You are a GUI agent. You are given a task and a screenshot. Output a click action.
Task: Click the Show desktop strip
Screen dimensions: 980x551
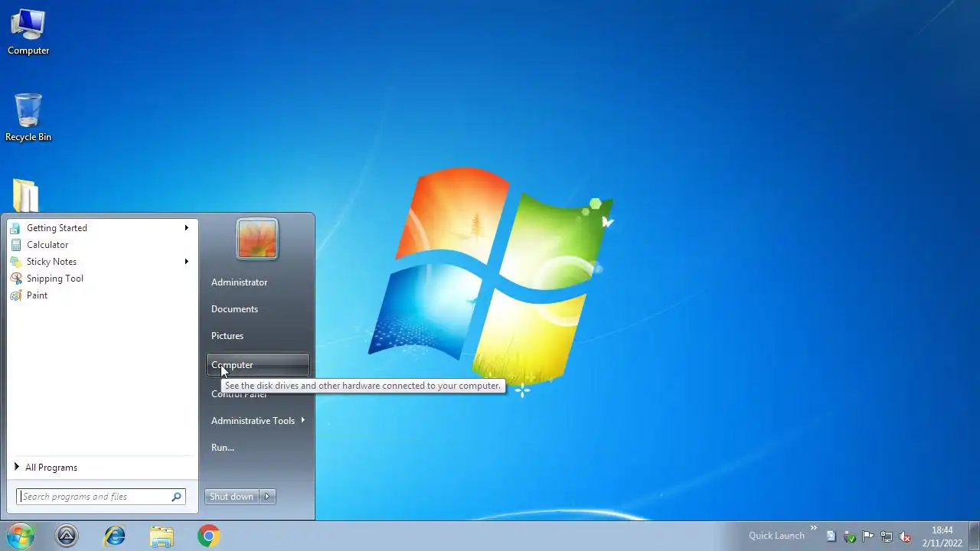pos(974,536)
